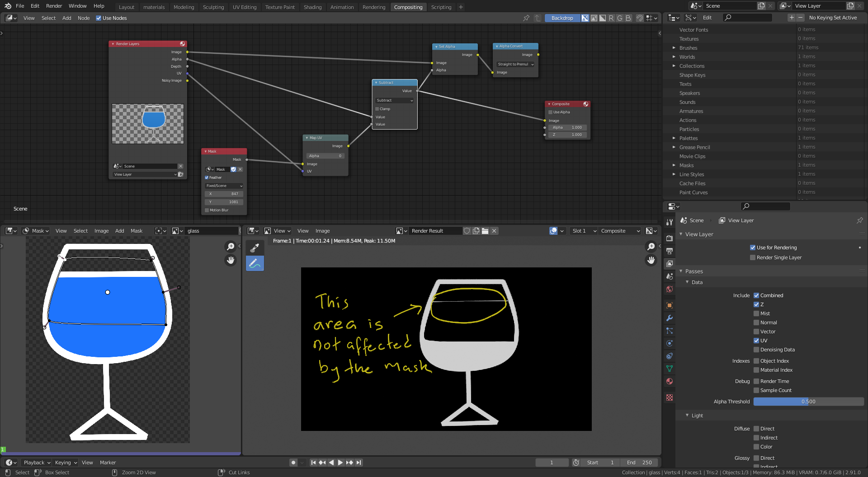The image size is (868, 477).
Task: Switch to the UV Editing workspace tab
Action: point(244,7)
